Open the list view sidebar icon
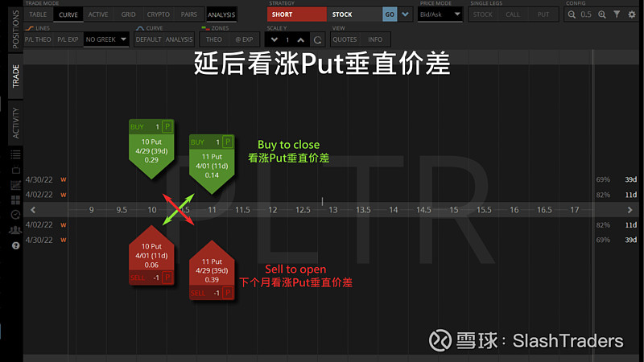The height and width of the screenshot is (362, 644). [x=15, y=154]
